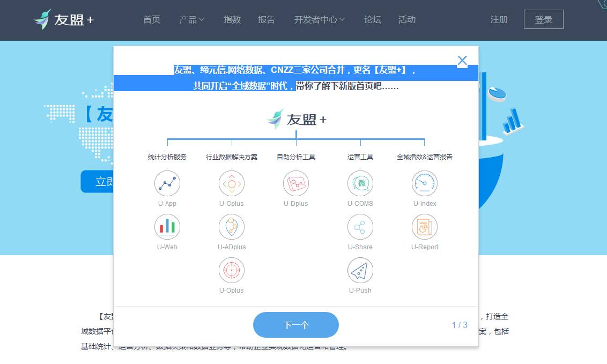This screenshot has height=364, width=607.
Task: Click the U-Report label text
Action: (425, 247)
